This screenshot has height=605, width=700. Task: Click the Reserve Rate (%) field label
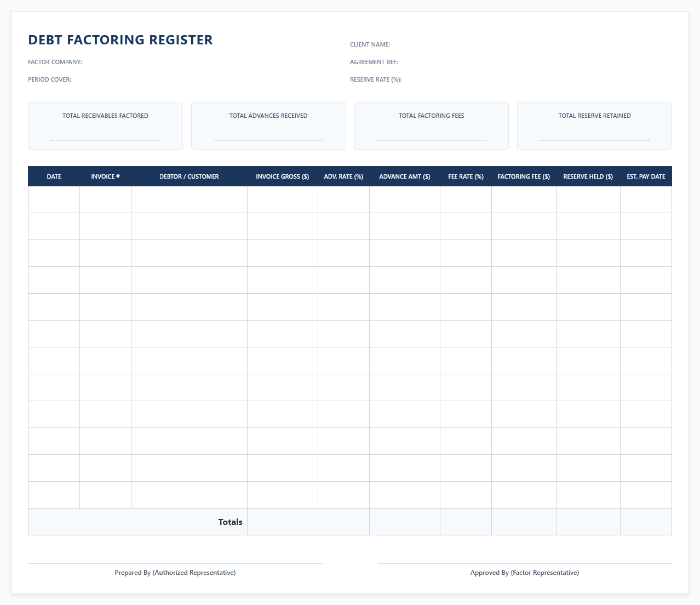tap(376, 79)
